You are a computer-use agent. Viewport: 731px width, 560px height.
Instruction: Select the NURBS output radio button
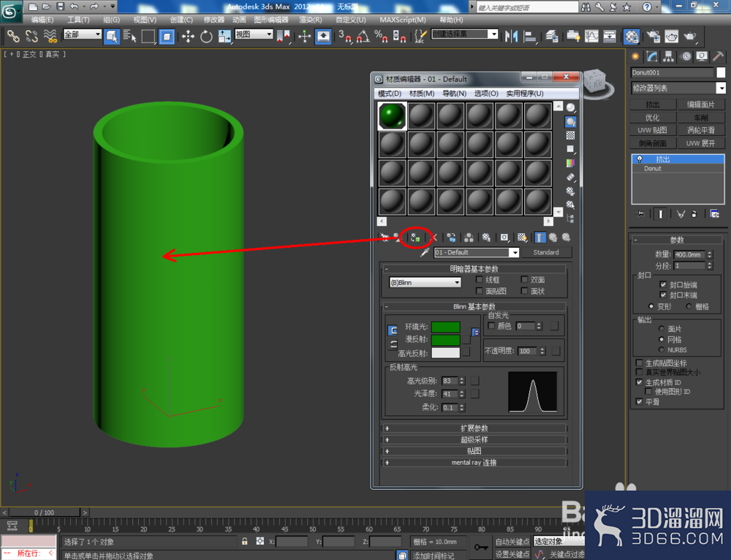tap(661, 349)
